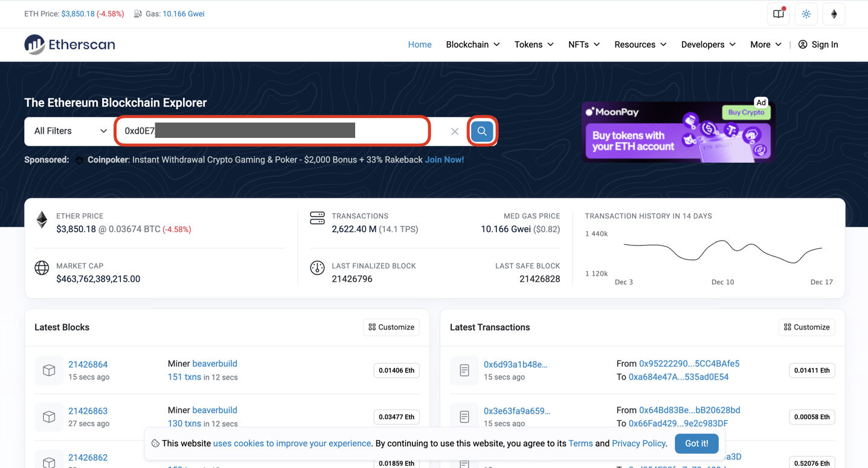This screenshot has height=468, width=868.
Task: Click the Transactions server icon
Action: pos(317,218)
